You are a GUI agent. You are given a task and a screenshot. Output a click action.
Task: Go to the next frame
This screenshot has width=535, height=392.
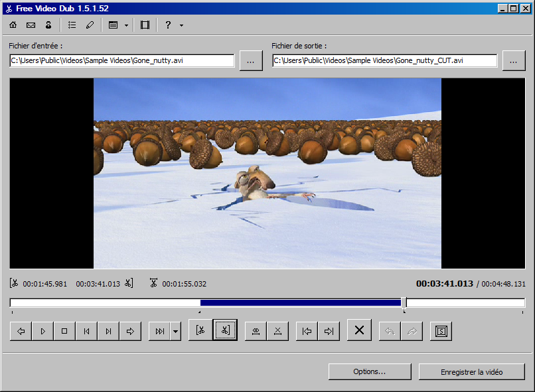(x=108, y=331)
